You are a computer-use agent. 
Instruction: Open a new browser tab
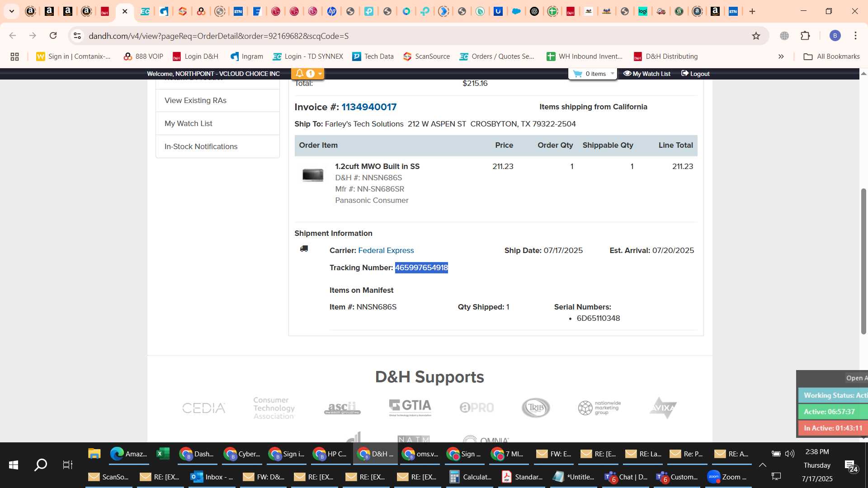click(x=752, y=11)
